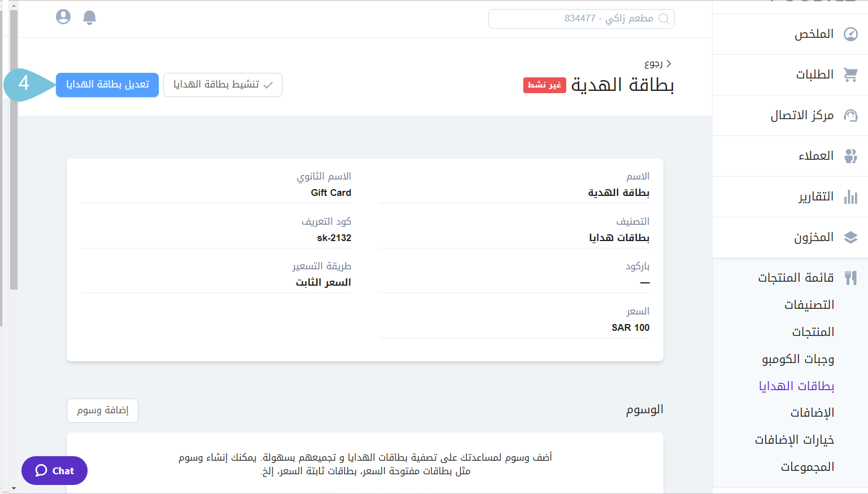Click the الوسوم section heading
This screenshot has width=868, height=494.
coord(645,410)
